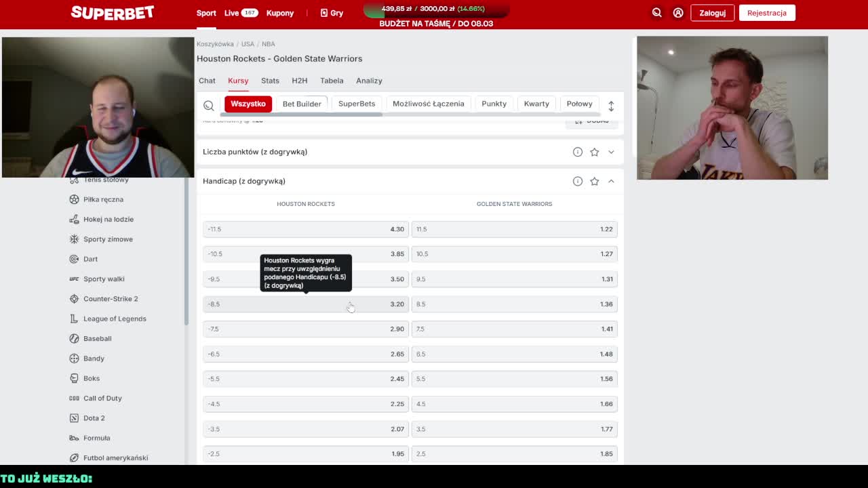Click the Superbet logo

(113, 12)
